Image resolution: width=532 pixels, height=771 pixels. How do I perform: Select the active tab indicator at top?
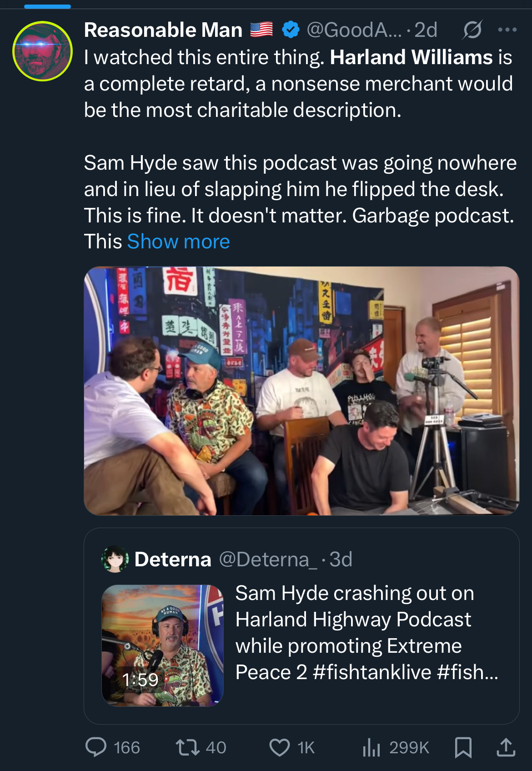(x=47, y=6)
